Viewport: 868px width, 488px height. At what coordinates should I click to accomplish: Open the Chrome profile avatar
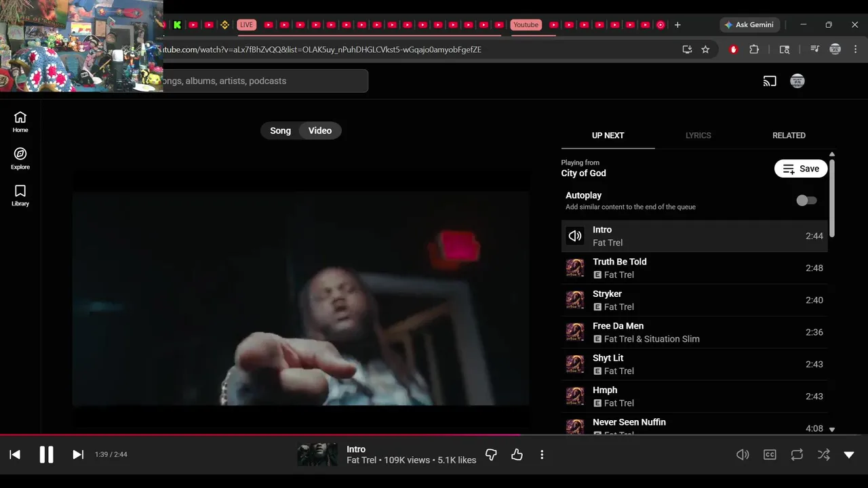pos(835,49)
